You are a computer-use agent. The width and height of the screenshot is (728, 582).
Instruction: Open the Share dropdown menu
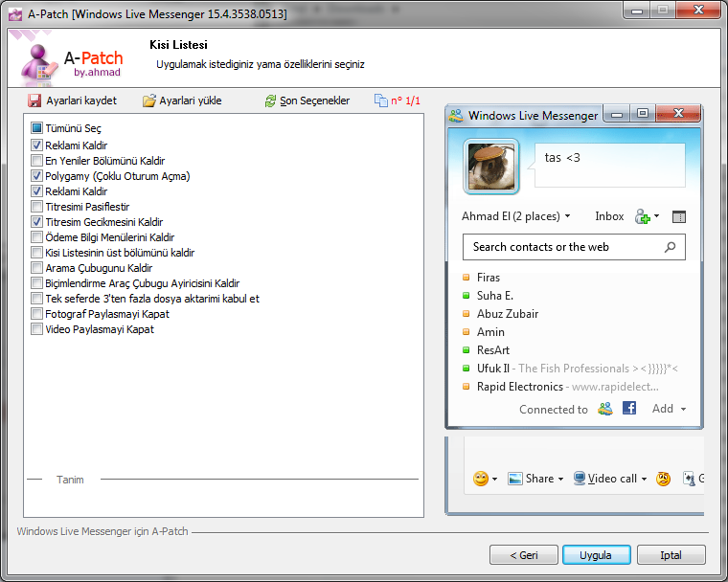coord(537,479)
